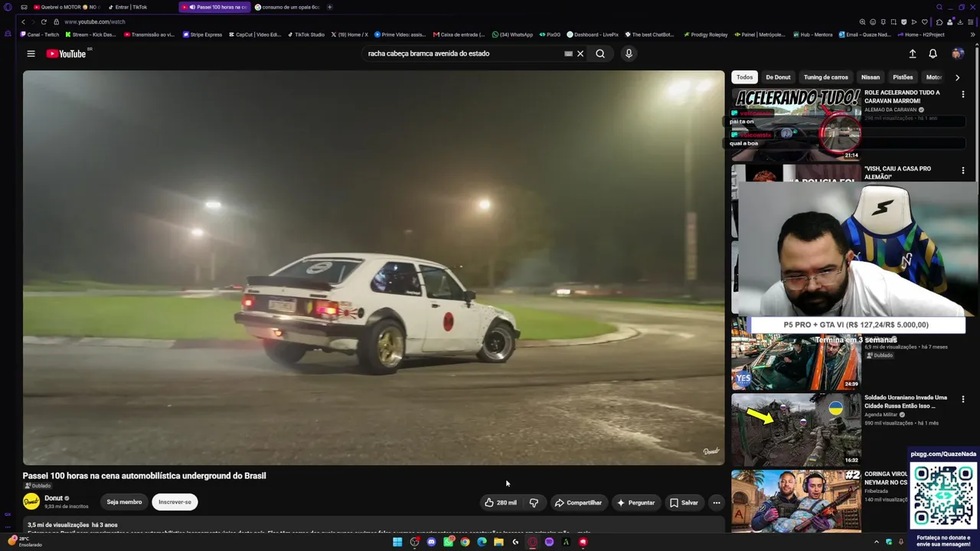Screen dimensions: 980x551
Task: Select the Todos filter chip
Action: 745,77
